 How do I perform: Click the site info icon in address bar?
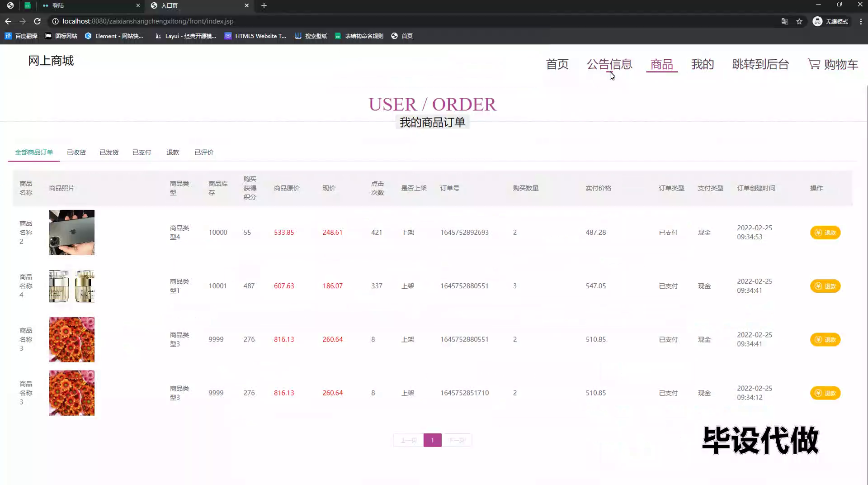click(55, 21)
